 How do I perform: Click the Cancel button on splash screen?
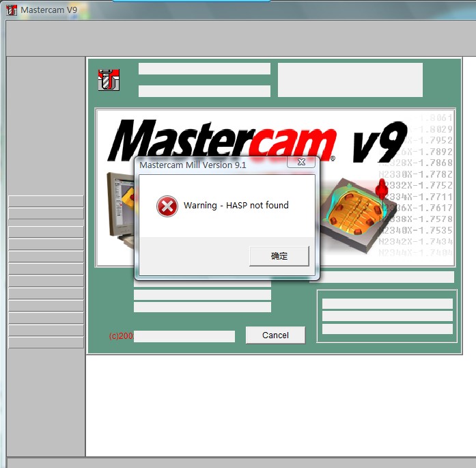pos(275,335)
